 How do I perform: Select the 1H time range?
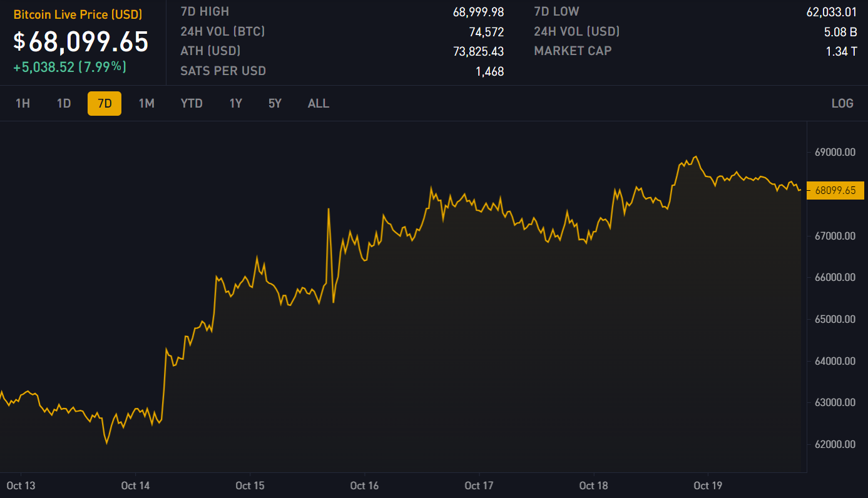tap(23, 103)
